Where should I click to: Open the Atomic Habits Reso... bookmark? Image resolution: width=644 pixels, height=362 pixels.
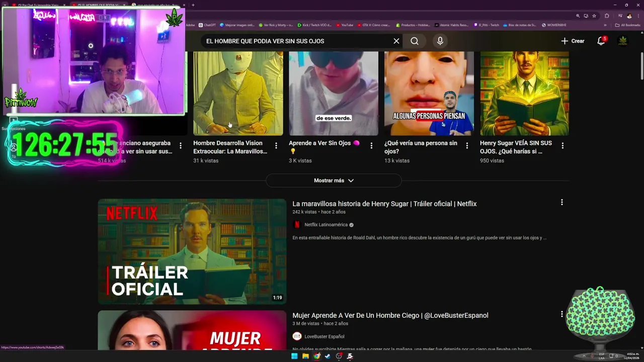click(x=452, y=25)
